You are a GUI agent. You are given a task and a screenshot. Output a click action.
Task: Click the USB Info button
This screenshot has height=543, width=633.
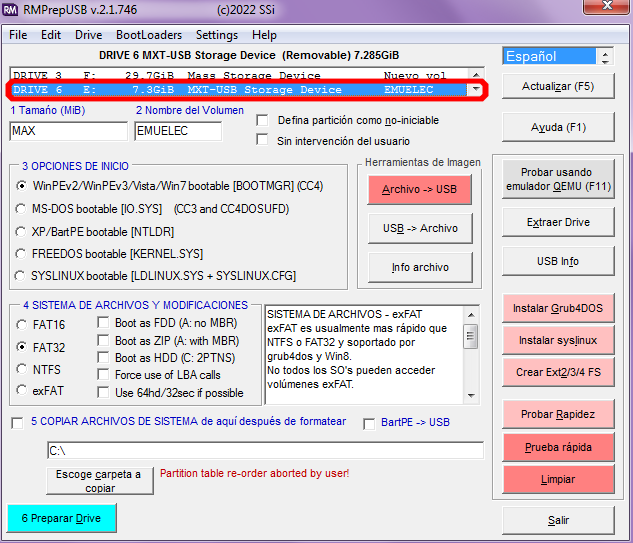point(558,261)
